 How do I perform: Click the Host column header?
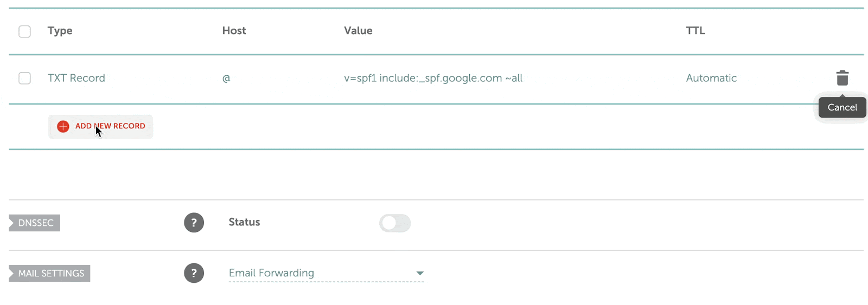pyautogui.click(x=234, y=31)
